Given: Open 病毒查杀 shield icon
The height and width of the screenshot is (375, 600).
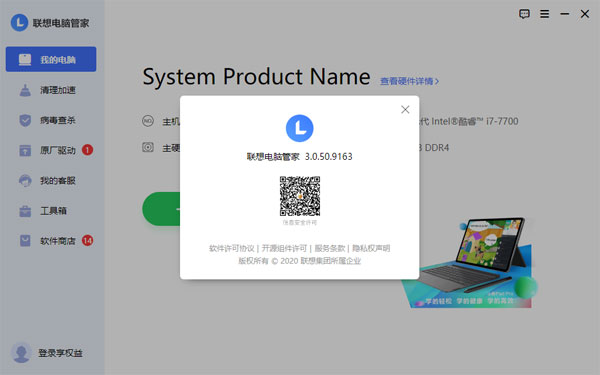Looking at the screenshot, I should click(25, 120).
